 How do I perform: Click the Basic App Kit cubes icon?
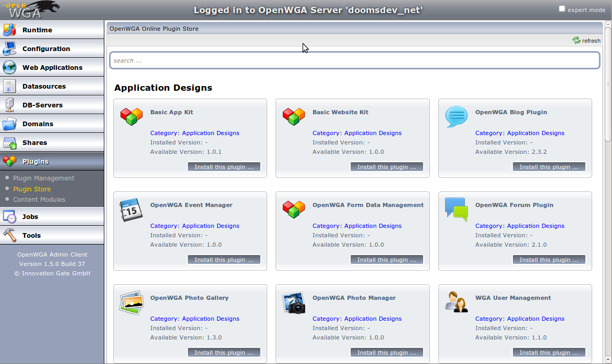pos(131,116)
